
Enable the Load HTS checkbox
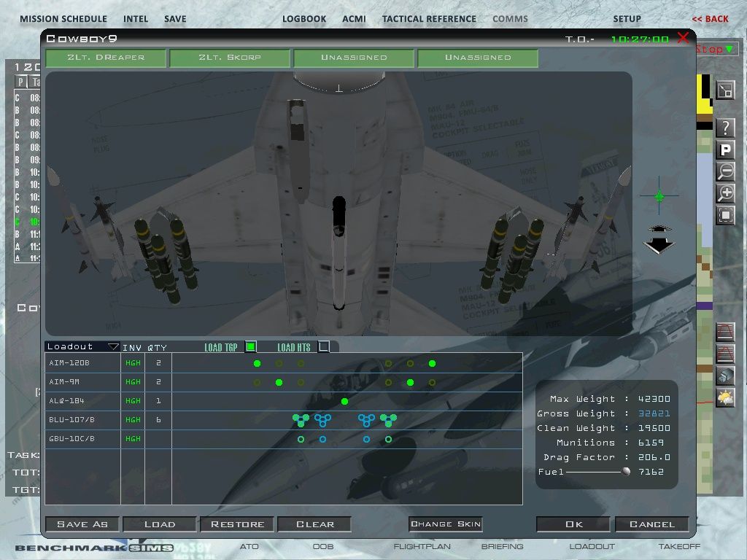click(x=323, y=346)
